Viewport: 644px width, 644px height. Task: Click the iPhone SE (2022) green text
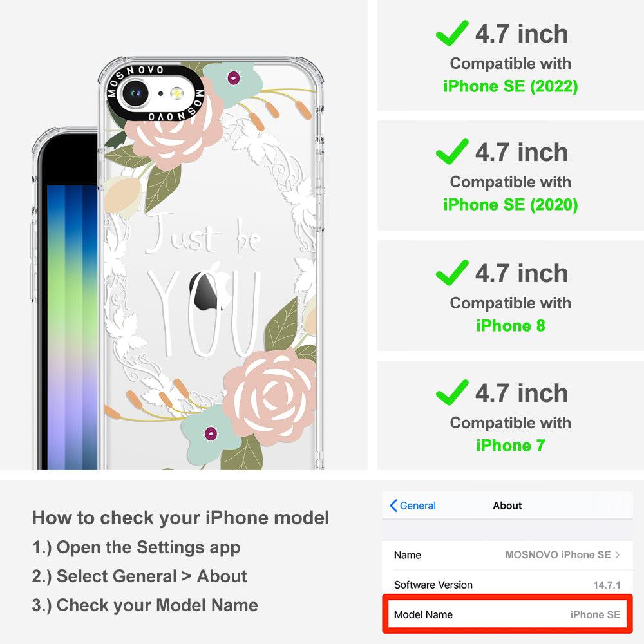511,86
